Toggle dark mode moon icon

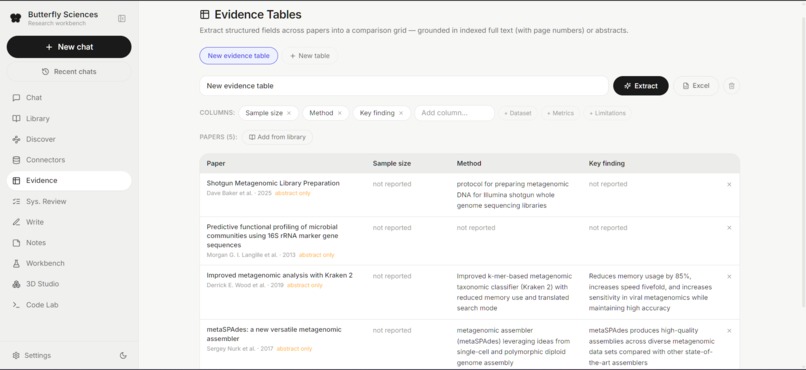[123, 355]
